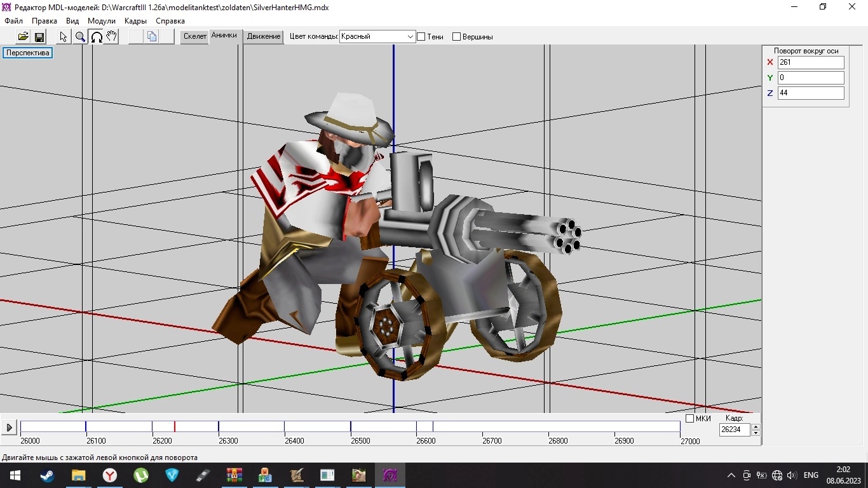This screenshot has width=868, height=488.
Task: Open the Модули menu
Action: click(x=102, y=21)
